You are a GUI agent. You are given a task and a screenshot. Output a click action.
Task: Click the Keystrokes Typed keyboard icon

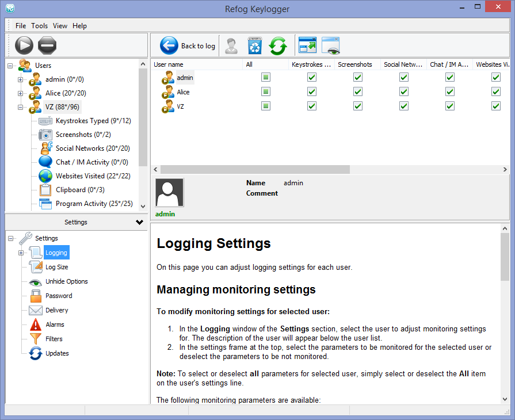click(45, 121)
